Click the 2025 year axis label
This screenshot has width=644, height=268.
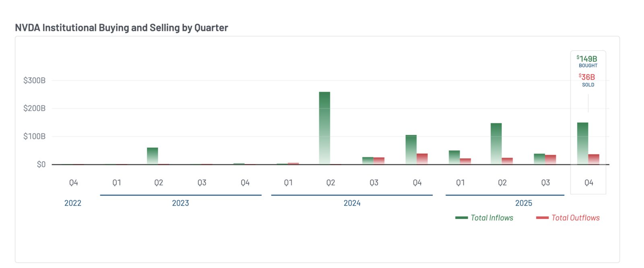[x=524, y=203]
